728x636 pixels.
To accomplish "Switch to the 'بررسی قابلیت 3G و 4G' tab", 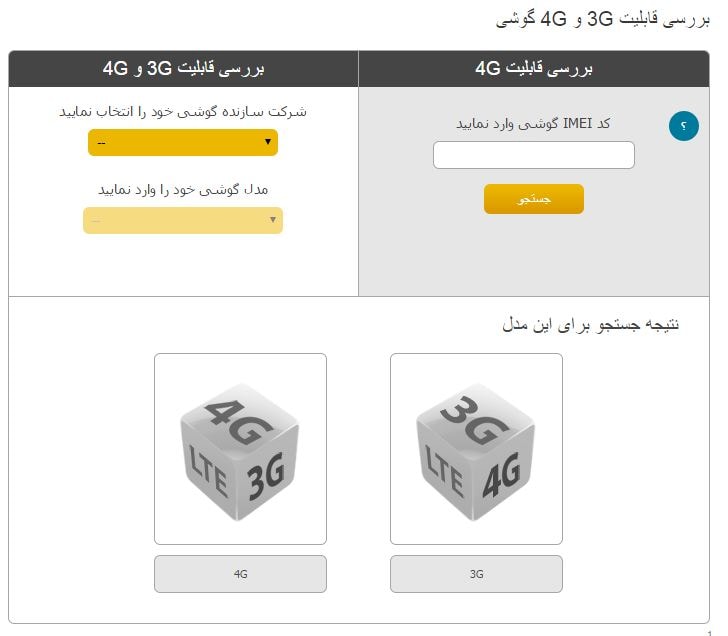I will pyautogui.click(x=183, y=69).
